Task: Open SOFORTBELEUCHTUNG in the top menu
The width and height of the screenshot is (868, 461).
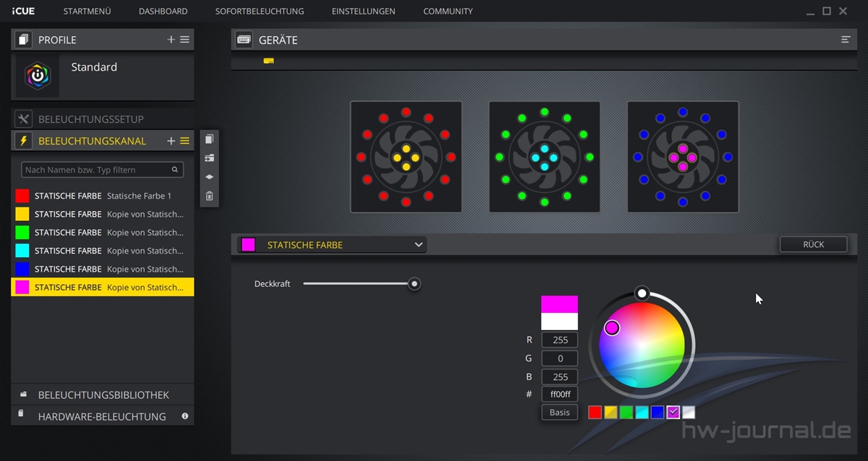Action: pyautogui.click(x=260, y=12)
